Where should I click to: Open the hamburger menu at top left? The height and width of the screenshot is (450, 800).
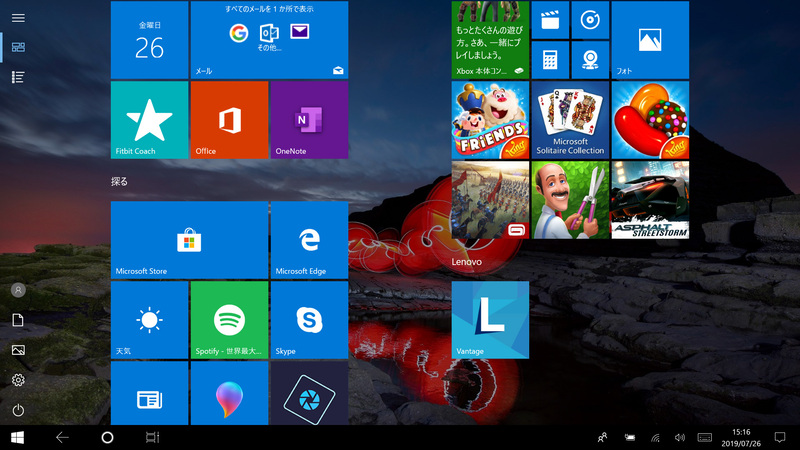pyautogui.click(x=18, y=18)
